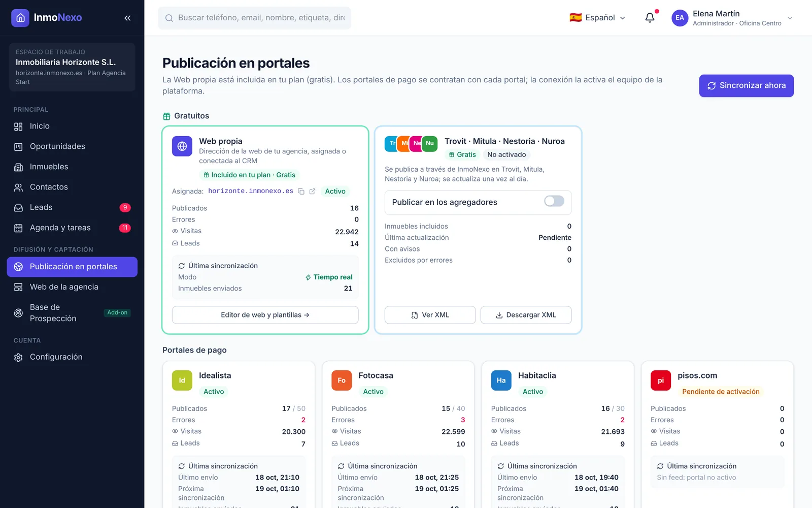Open Base de Prospección add-on
The image size is (812, 508).
72,313
